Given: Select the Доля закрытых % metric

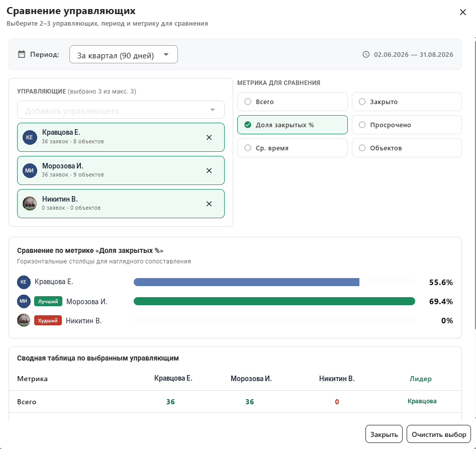Looking at the screenshot, I should coord(293,125).
